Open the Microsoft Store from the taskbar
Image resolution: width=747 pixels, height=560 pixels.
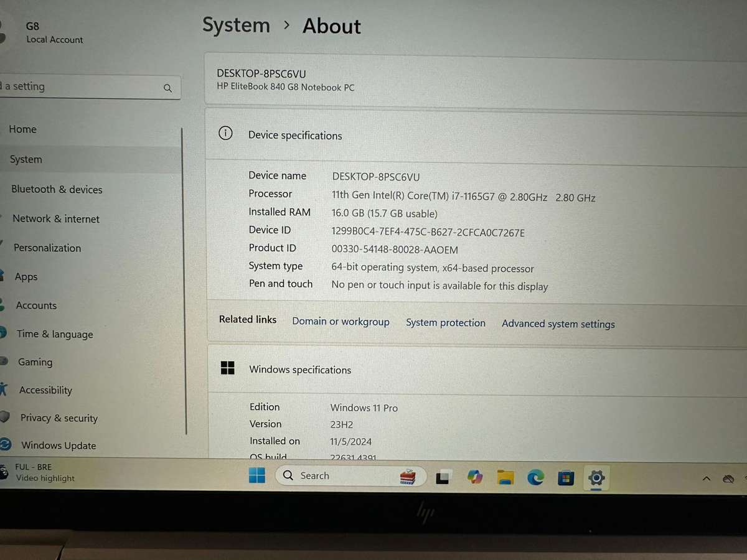(565, 477)
